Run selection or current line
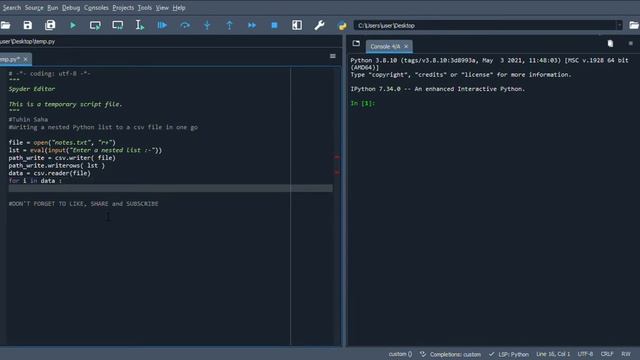This screenshot has height=360, width=640. click(x=140, y=25)
